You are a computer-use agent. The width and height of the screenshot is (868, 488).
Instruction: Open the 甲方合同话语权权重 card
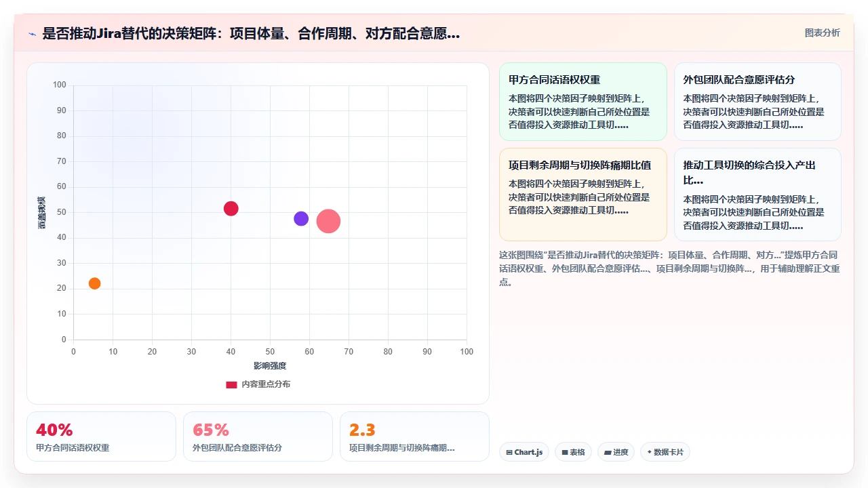pyautogui.click(x=583, y=102)
